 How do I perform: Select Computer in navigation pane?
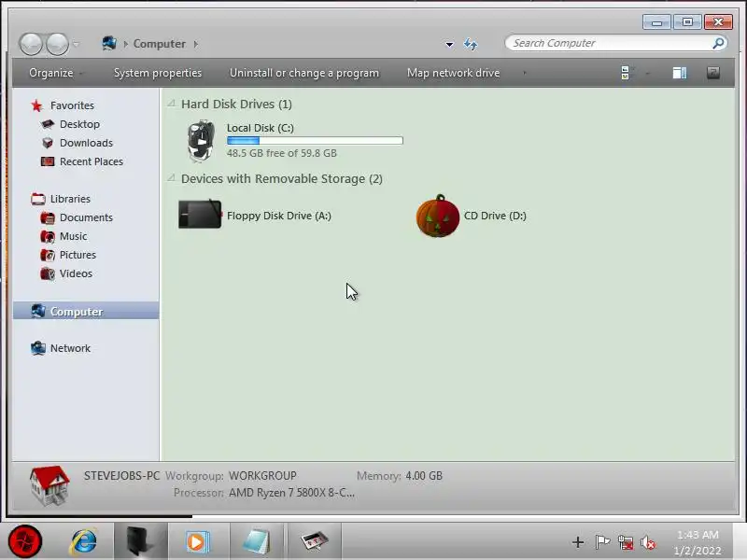point(86,312)
